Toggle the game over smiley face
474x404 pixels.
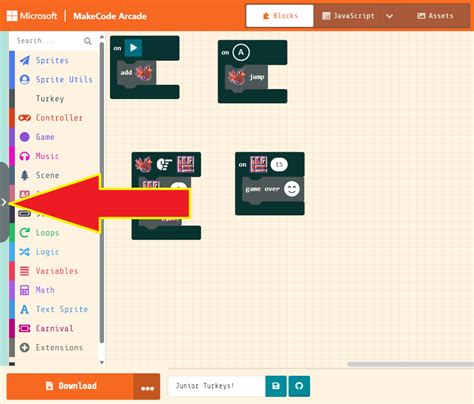coord(292,189)
